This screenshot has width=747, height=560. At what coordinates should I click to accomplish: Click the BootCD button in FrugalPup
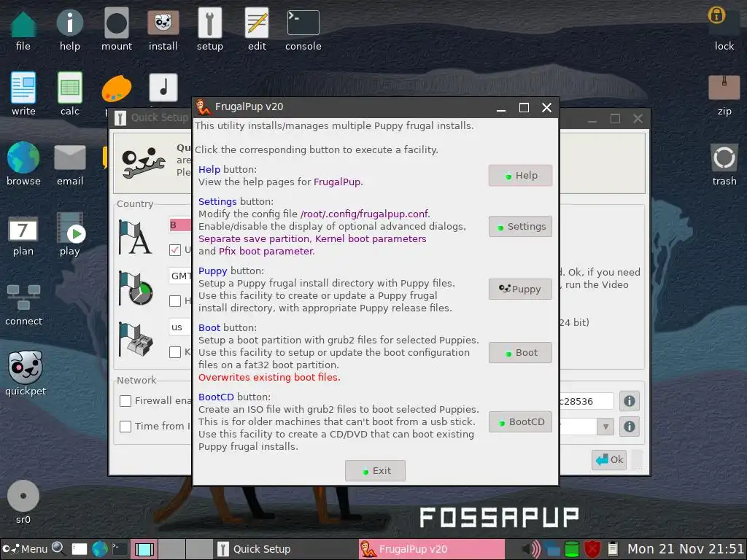point(520,422)
